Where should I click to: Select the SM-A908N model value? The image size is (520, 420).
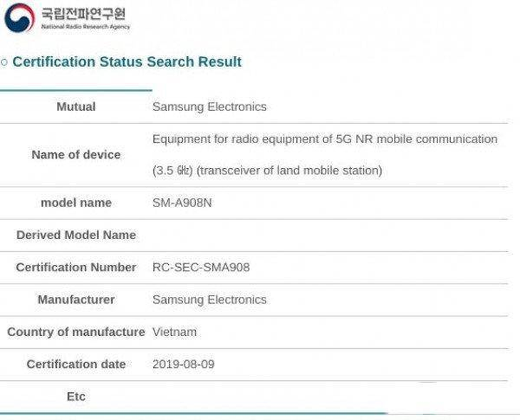point(182,203)
